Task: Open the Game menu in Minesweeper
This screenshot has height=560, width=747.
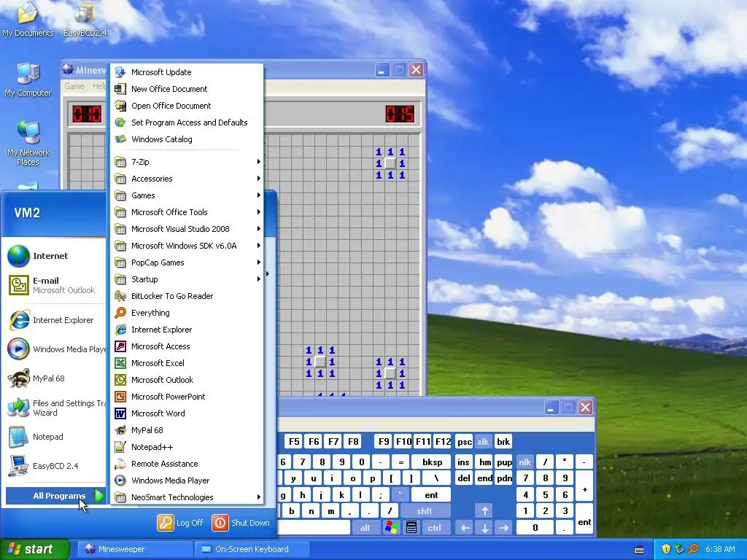Action: point(74,86)
